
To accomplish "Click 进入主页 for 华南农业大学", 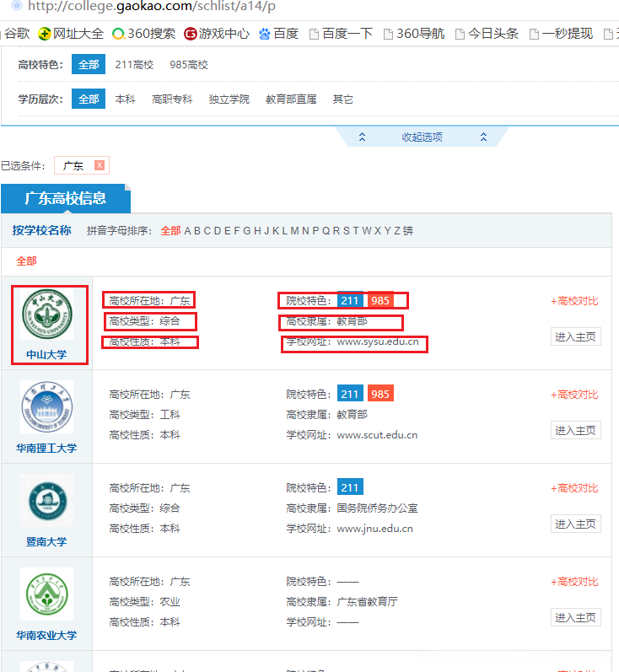I will (x=576, y=617).
